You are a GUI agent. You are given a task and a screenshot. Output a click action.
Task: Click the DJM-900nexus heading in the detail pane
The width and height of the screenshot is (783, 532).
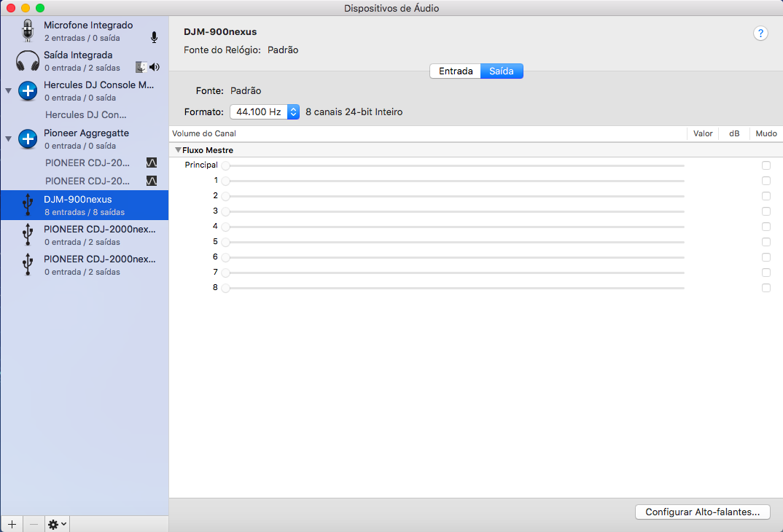coord(220,31)
